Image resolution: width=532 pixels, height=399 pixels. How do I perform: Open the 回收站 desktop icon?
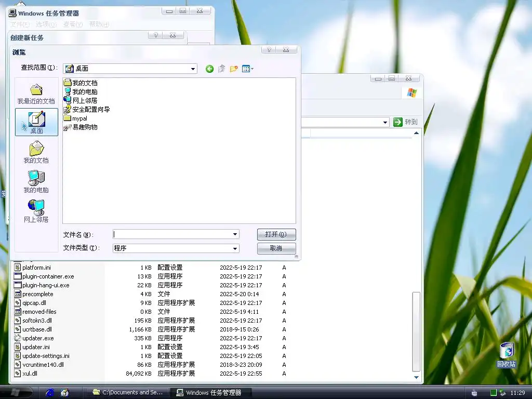507,354
